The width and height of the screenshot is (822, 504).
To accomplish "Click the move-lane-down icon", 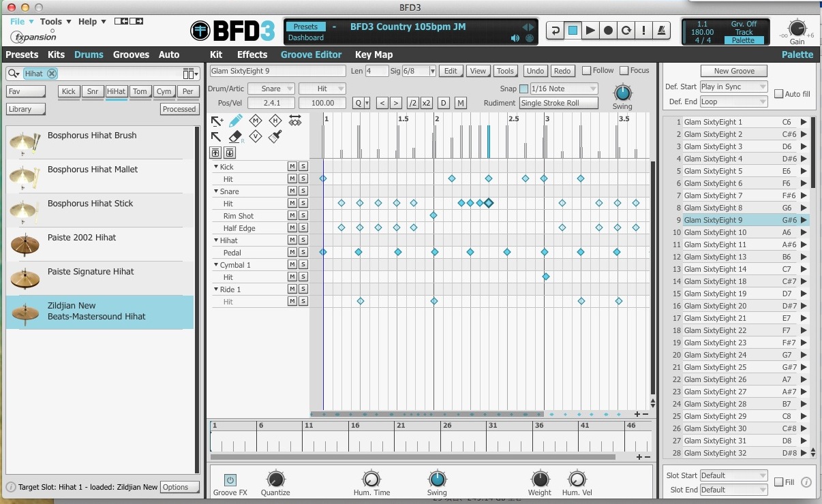I will tap(230, 153).
